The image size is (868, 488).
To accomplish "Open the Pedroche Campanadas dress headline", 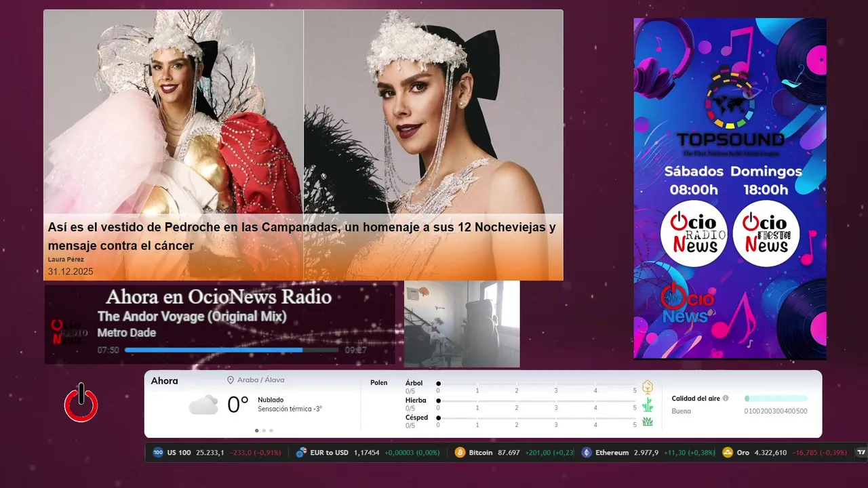I will [x=302, y=236].
